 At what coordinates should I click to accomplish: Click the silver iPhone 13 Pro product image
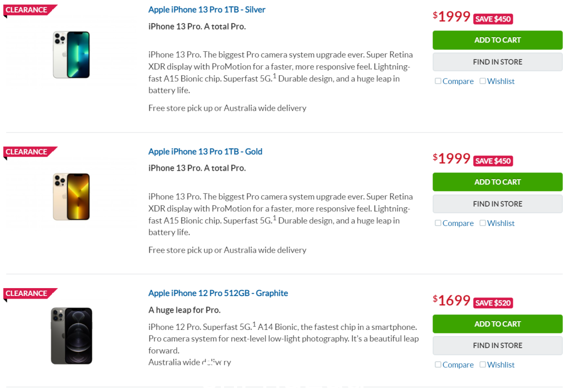[71, 55]
